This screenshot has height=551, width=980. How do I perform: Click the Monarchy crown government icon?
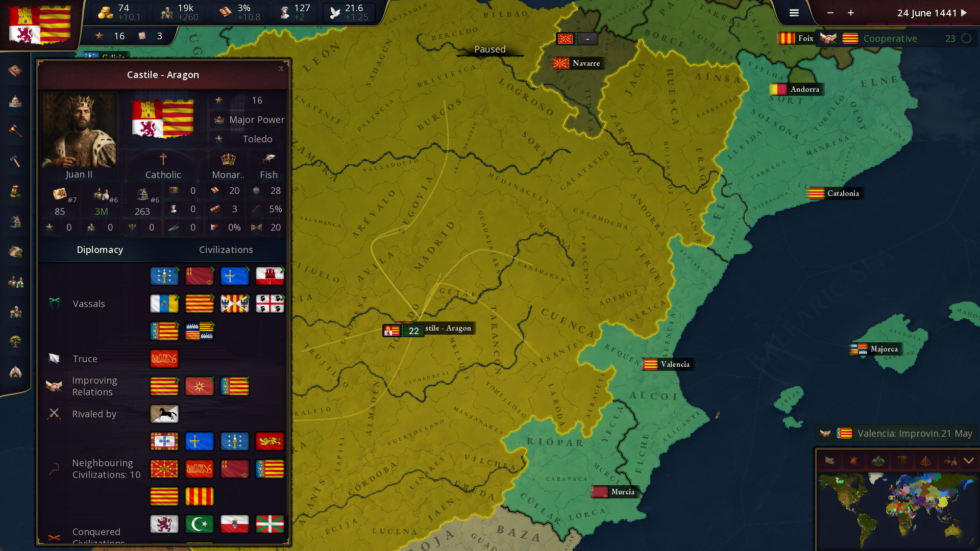228,159
